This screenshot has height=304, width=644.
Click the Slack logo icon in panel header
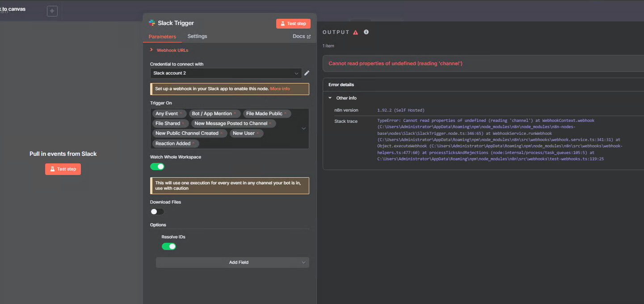pyautogui.click(x=152, y=23)
